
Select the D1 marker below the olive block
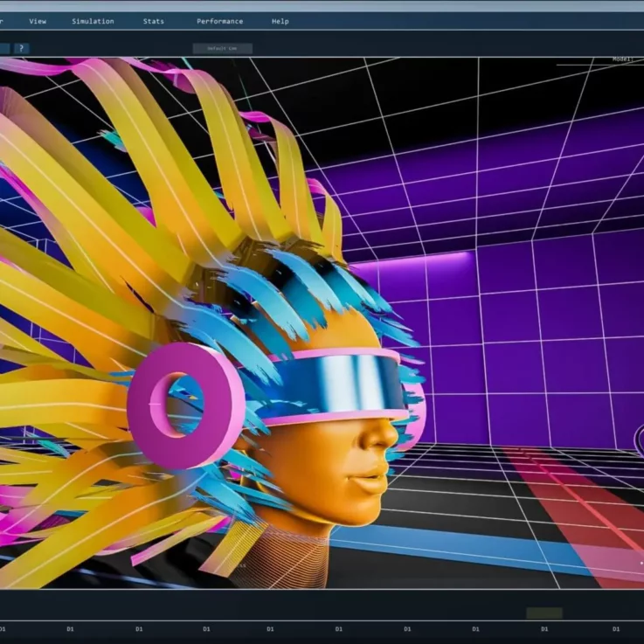pyautogui.click(x=544, y=628)
